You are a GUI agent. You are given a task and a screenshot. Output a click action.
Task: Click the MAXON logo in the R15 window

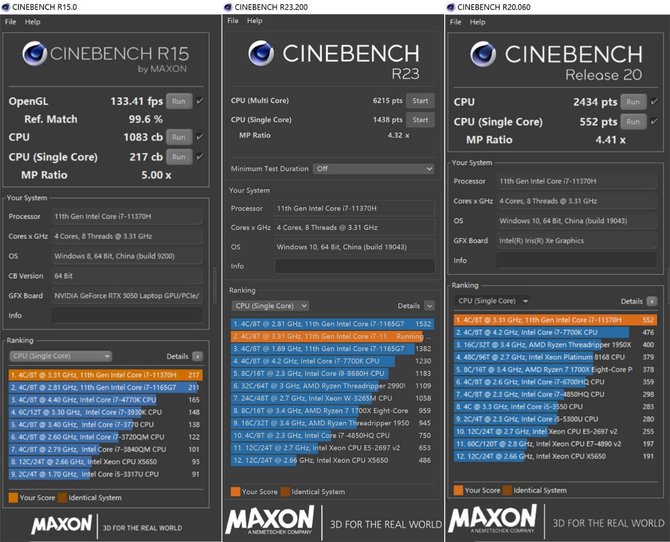pyautogui.click(x=63, y=523)
